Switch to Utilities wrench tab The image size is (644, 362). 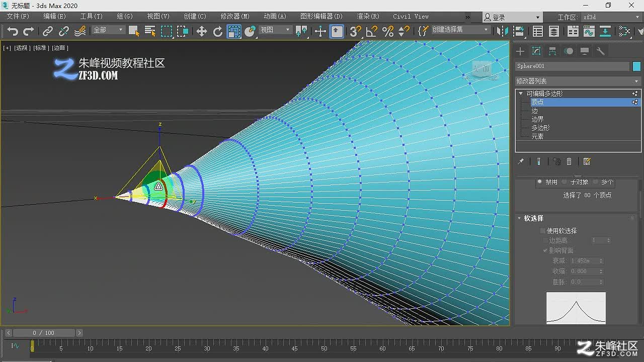click(x=600, y=51)
